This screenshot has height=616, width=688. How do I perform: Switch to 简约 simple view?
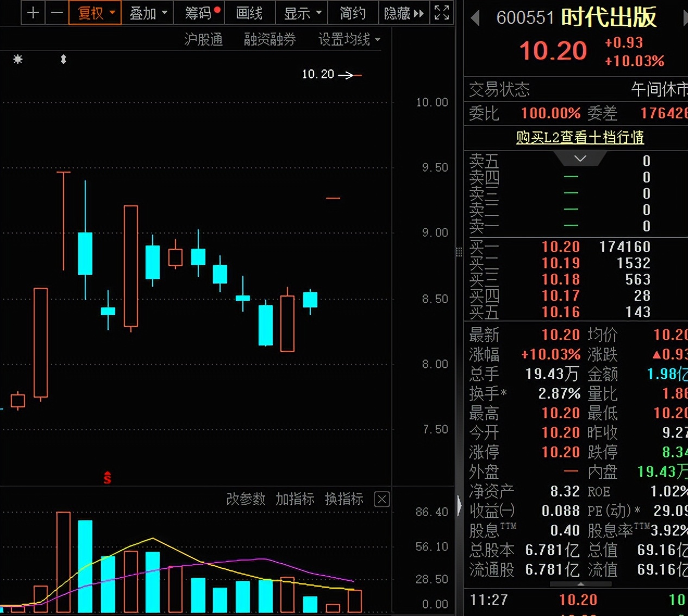tap(353, 13)
